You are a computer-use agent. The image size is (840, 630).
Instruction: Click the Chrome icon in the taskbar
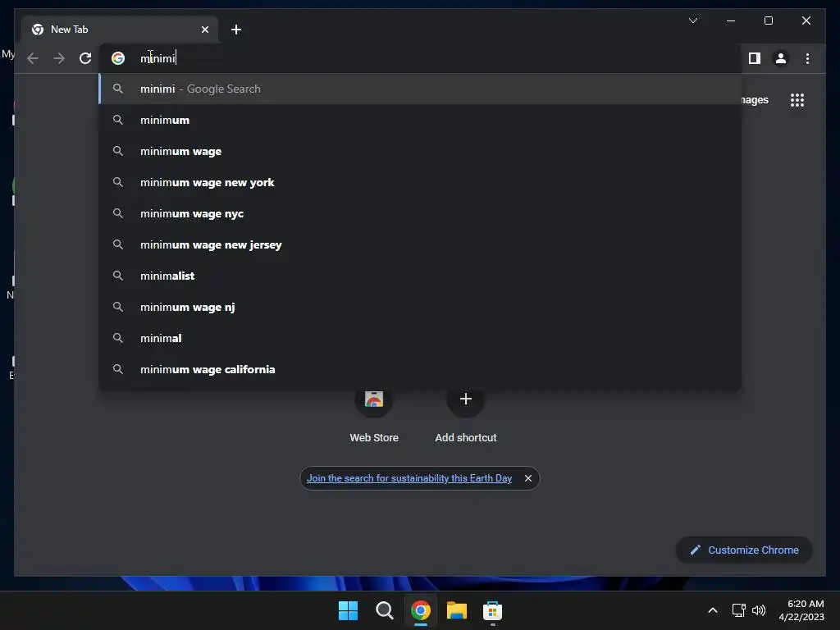421,610
